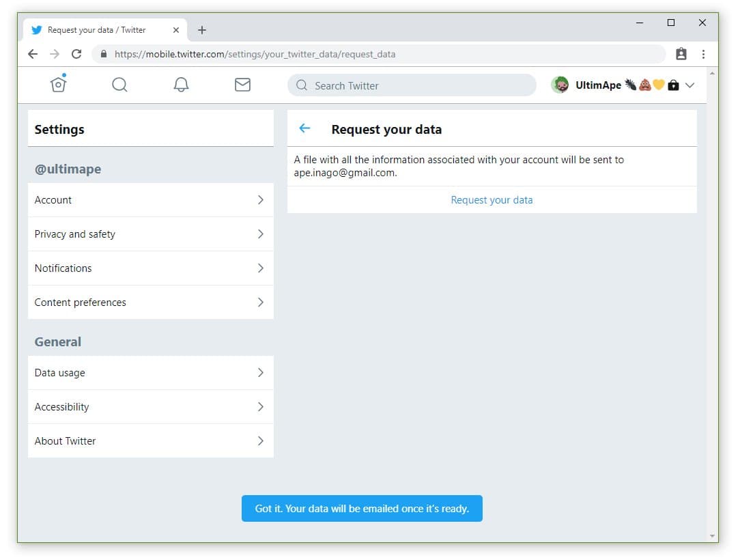The image size is (740, 560).
Task: Open the Notifications bell icon
Action: [x=181, y=85]
